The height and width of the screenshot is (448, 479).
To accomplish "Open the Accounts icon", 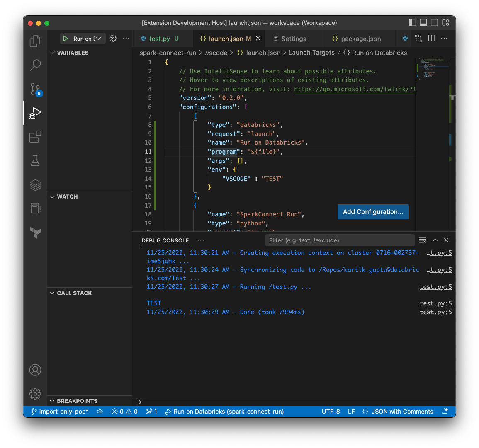I will point(35,370).
